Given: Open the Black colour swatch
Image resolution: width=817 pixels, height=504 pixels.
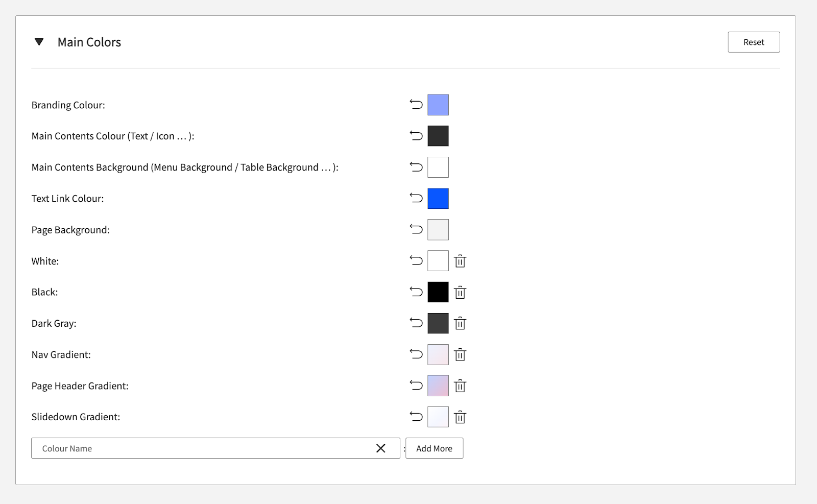Looking at the screenshot, I should tap(438, 292).
